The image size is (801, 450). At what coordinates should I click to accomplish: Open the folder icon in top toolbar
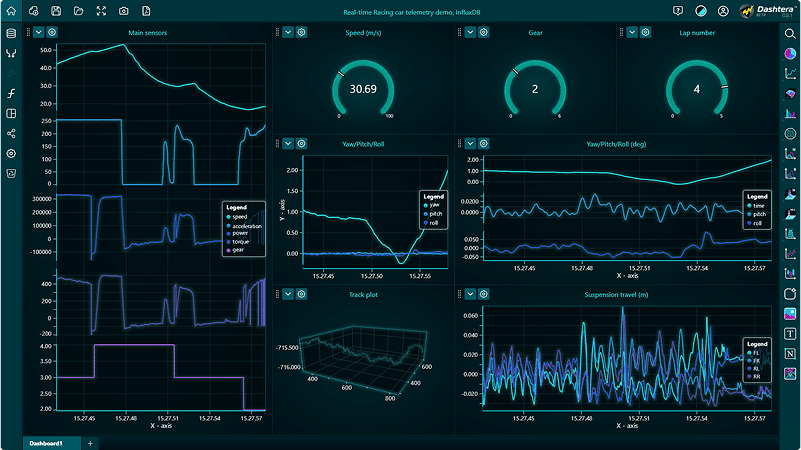pyautogui.click(x=78, y=11)
